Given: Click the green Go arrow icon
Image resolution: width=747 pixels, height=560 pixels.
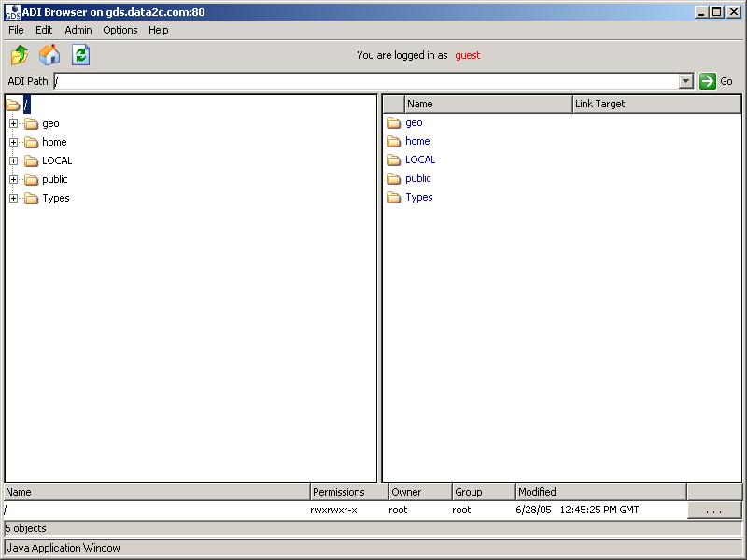Looking at the screenshot, I should click(708, 81).
